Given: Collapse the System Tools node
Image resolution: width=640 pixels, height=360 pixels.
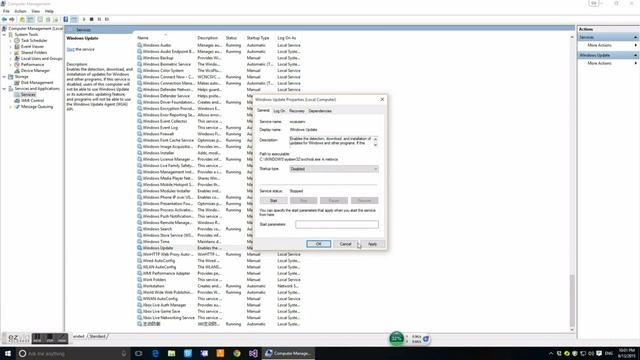Looking at the screenshot, I should [4, 35].
